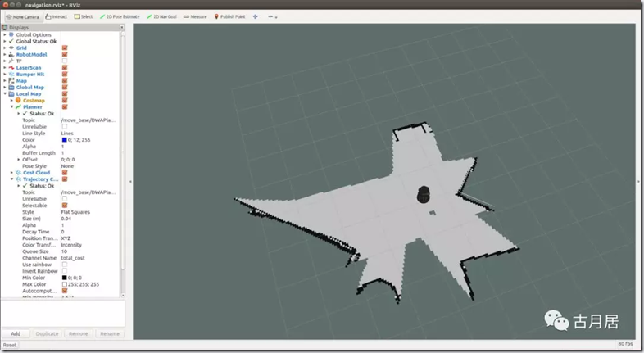The image size is (644, 353).
Task: Enable the Invert Rainbow checkbox
Action: [65, 271]
